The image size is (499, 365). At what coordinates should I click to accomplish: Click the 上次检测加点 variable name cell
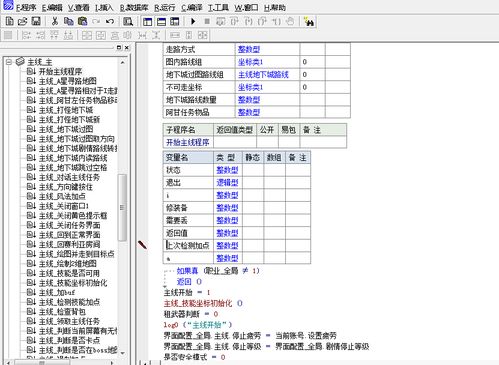[x=188, y=246]
